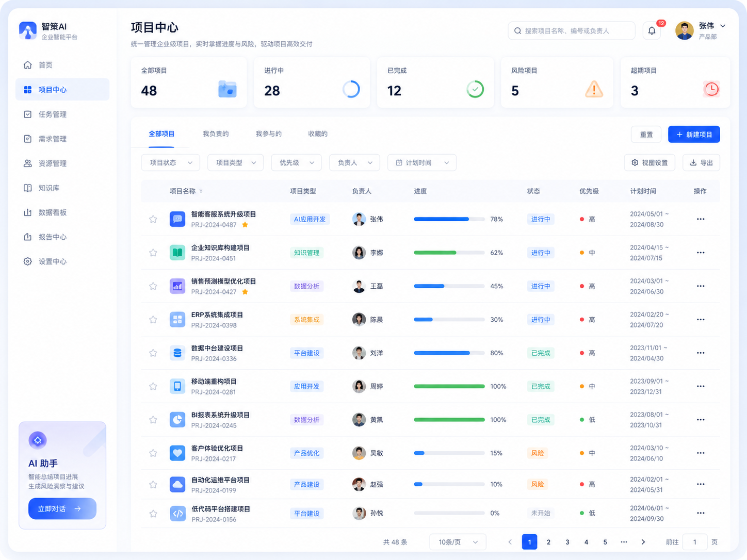Viewport: 747px width, 560px height.
Task: Open the 计划时间 date range dropdown
Action: pos(422,163)
